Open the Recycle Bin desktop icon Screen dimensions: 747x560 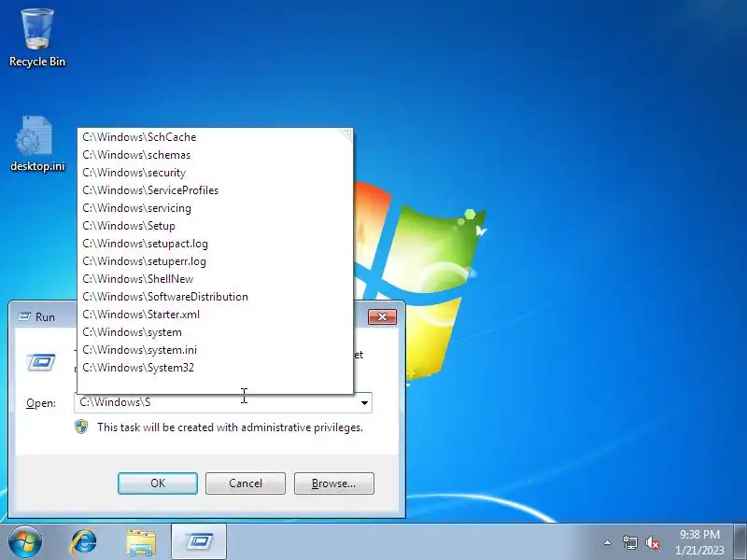[37, 38]
